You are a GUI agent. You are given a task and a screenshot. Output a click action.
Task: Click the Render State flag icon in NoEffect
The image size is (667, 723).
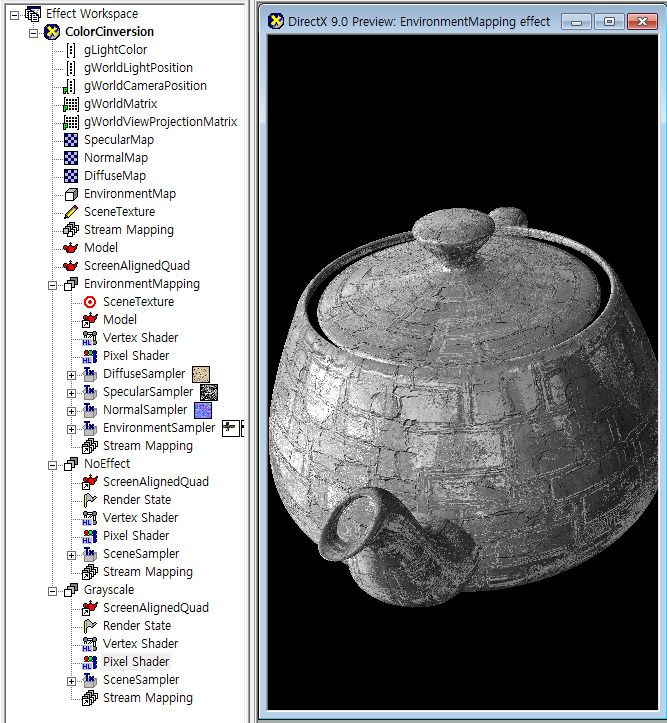pos(90,500)
